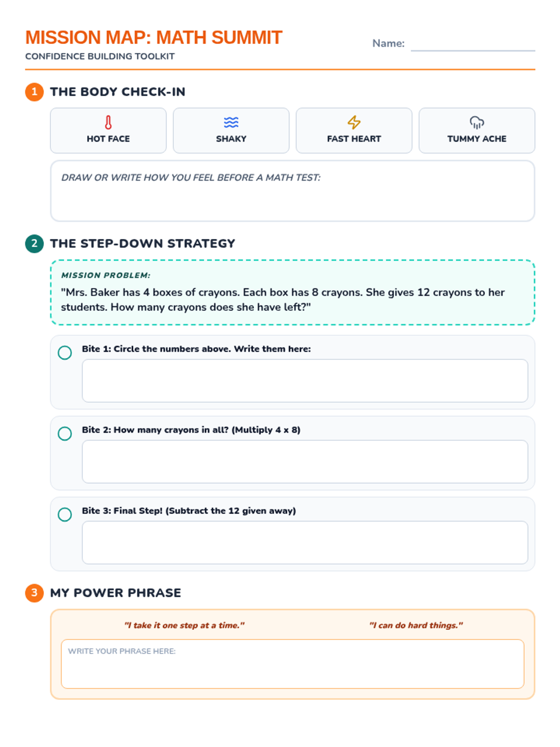Click the Bite 3 subtract answer box
560x747 pixels.
[x=305, y=543]
